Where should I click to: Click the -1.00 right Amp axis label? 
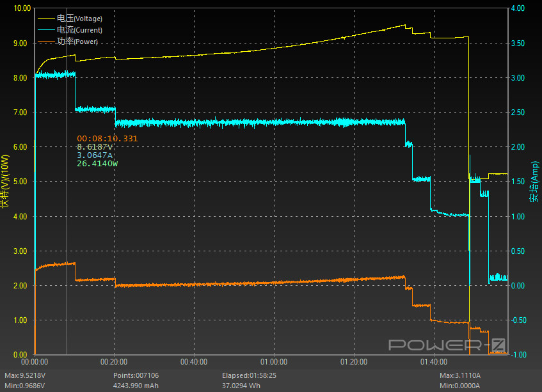[x=518, y=355]
